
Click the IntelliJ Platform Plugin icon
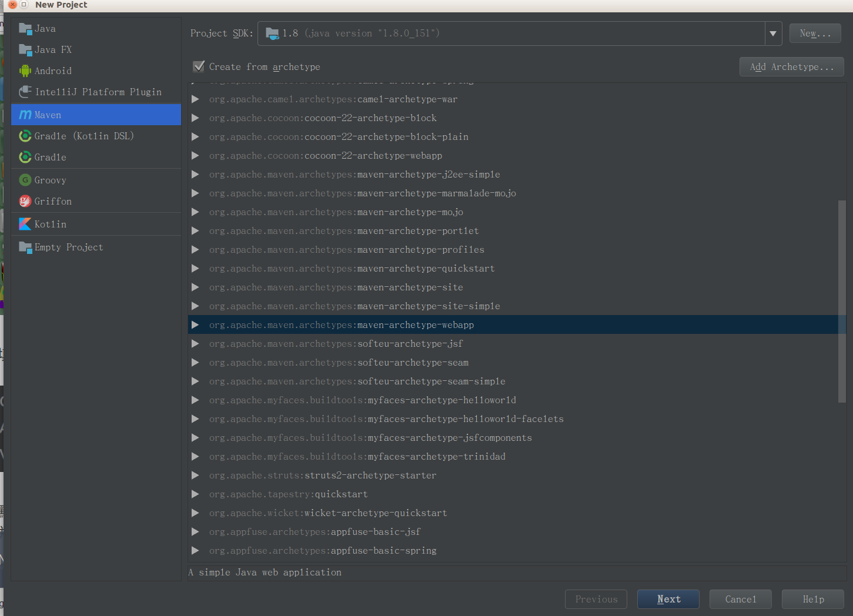(25, 92)
